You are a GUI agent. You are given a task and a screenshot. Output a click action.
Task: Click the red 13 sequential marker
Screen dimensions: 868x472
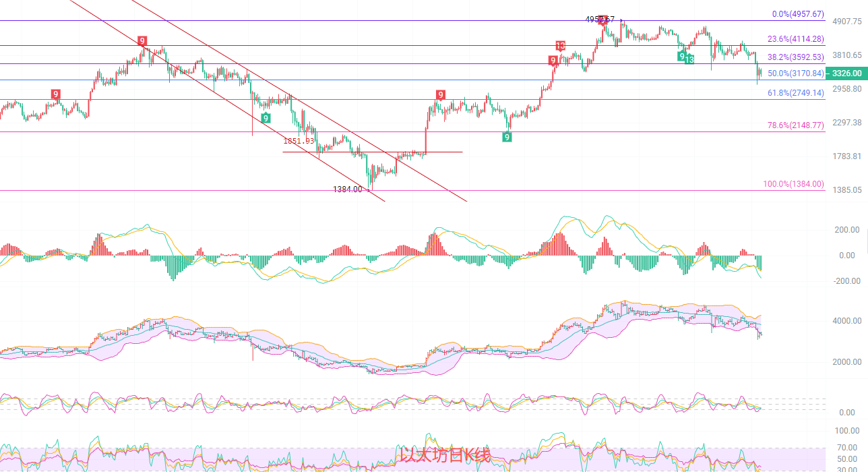click(x=561, y=46)
